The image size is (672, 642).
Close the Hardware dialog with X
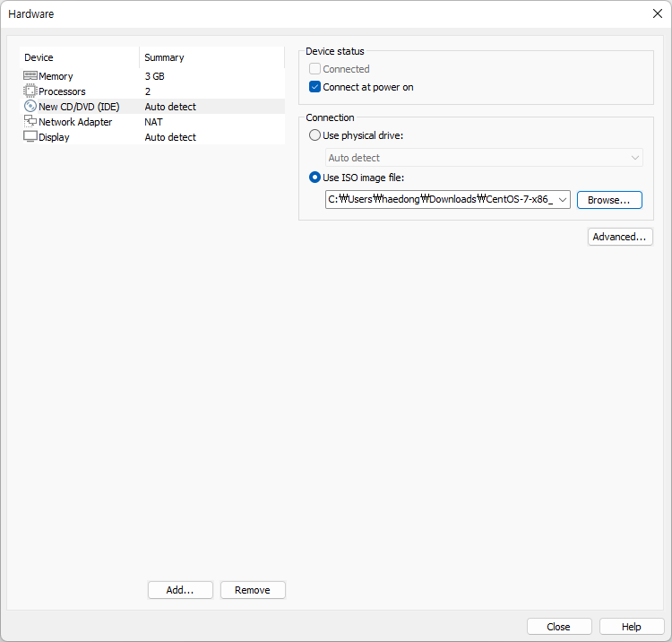[658, 13]
